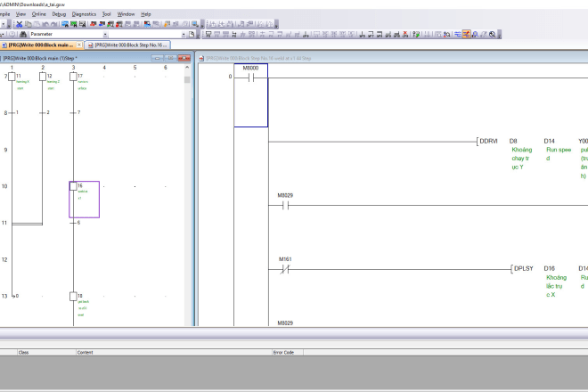Screen dimensions: 588x392
Task: Click the D8 operand of DDRVI
Action: (x=513, y=141)
